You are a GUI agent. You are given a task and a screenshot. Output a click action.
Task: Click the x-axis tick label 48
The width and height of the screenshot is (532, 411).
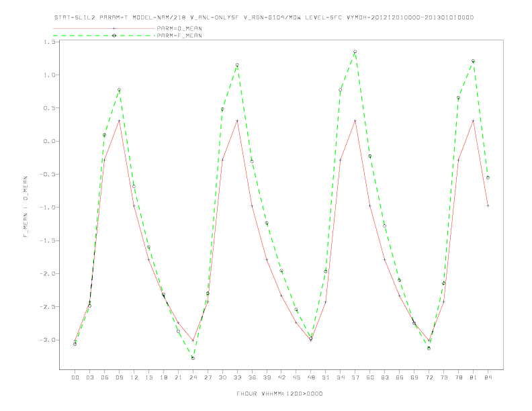[311, 377]
